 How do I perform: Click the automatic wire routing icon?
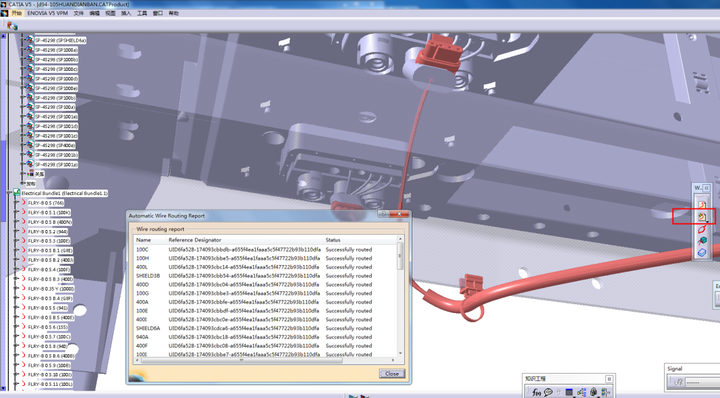702,217
